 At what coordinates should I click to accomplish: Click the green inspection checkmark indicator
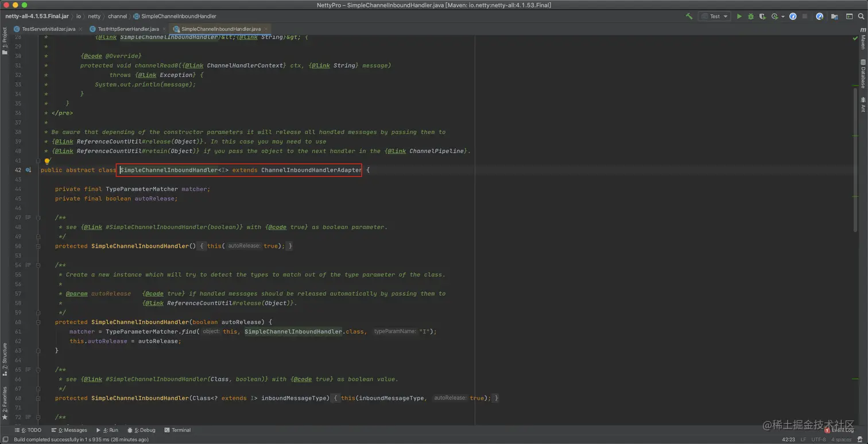tap(855, 38)
